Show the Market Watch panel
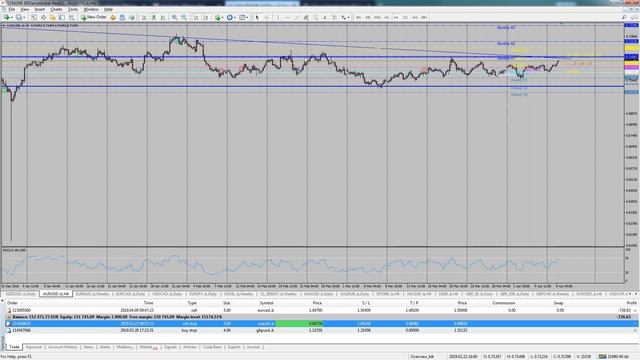This screenshot has height=360, width=640. (x=34, y=18)
